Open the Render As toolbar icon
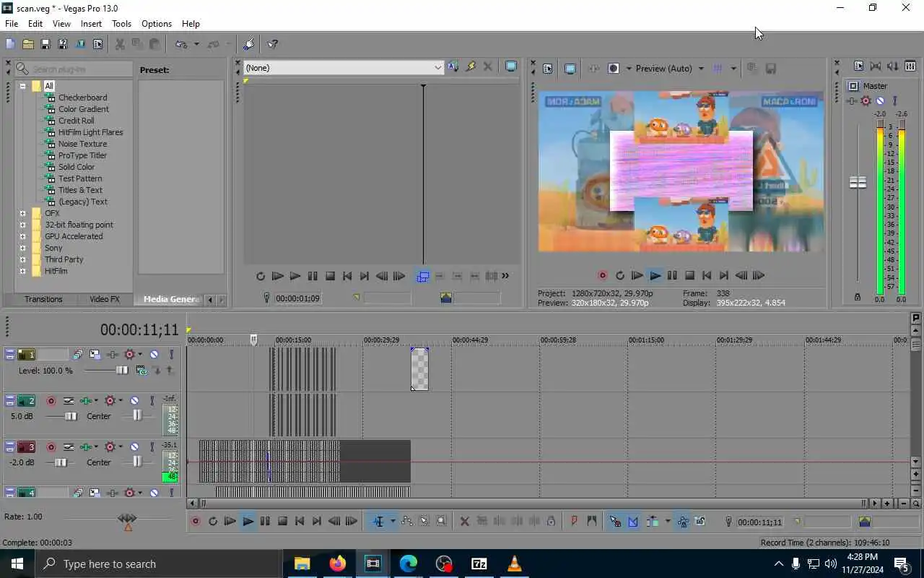 click(x=80, y=44)
